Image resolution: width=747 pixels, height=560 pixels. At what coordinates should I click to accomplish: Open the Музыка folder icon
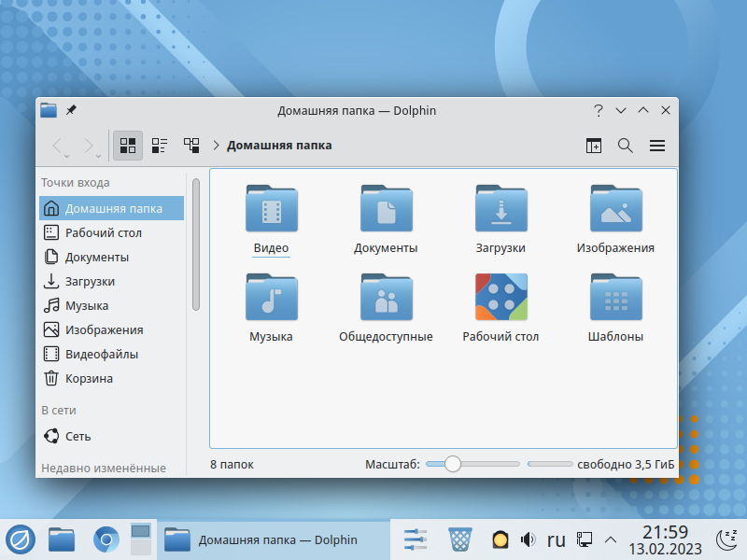coord(272,298)
